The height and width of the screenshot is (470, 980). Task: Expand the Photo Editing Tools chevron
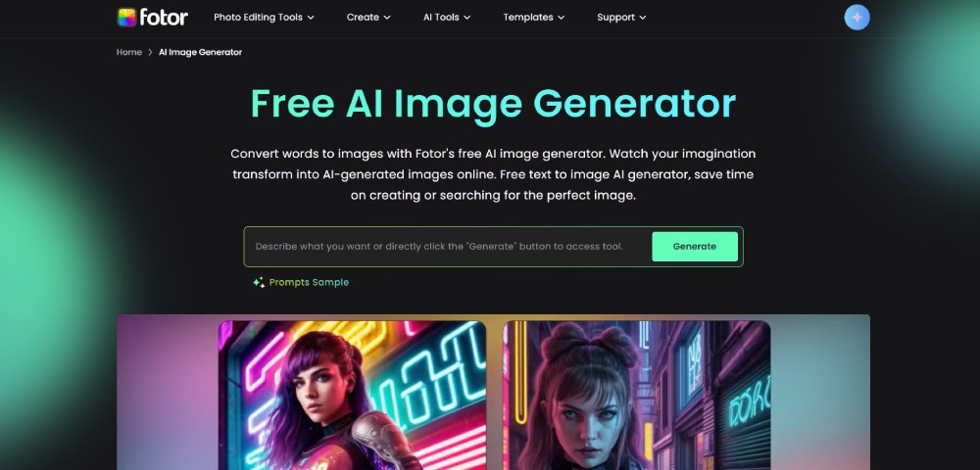pyautogui.click(x=311, y=18)
